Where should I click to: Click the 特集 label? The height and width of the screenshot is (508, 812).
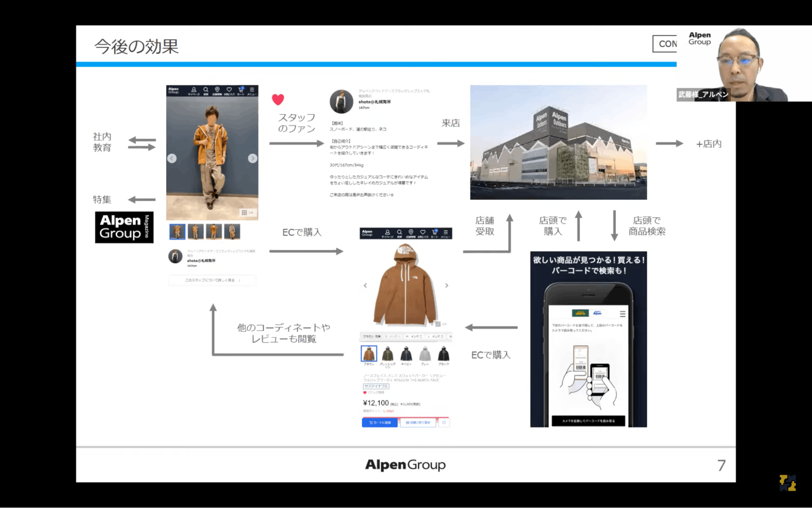(102, 200)
